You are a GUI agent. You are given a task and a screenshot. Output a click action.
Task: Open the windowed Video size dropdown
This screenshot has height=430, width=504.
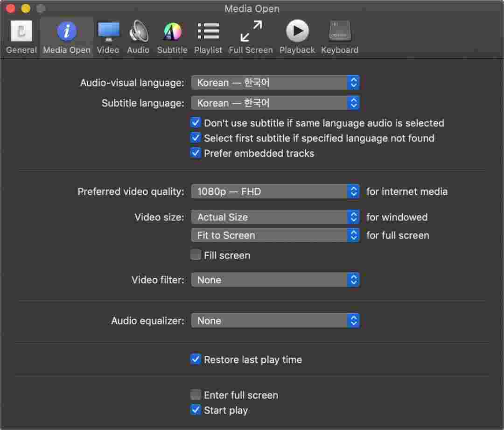click(x=275, y=217)
